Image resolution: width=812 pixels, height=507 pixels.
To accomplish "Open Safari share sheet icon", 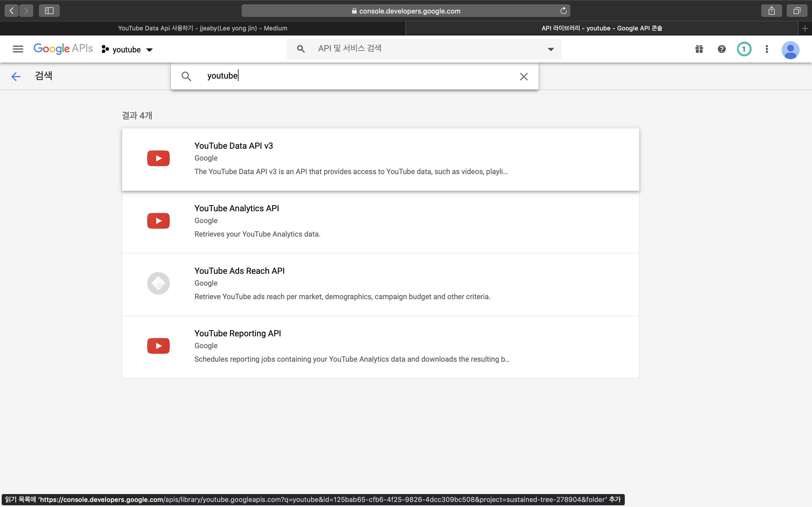I will click(771, 11).
